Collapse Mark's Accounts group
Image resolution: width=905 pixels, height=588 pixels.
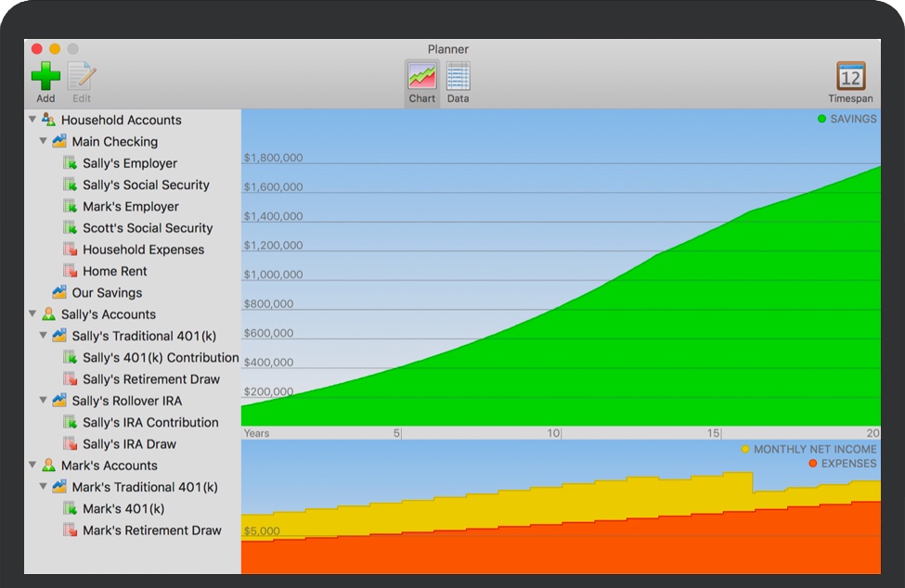click(33, 465)
